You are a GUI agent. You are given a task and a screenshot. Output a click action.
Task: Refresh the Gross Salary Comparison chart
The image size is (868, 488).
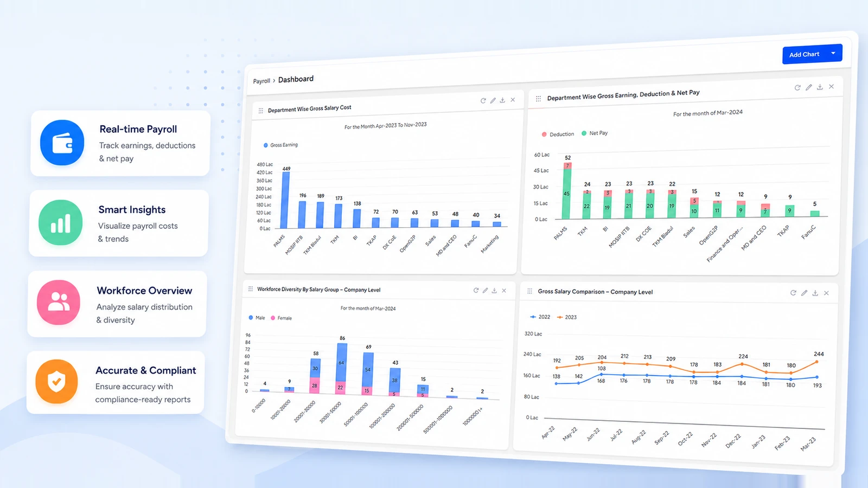[x=793, y=293]
